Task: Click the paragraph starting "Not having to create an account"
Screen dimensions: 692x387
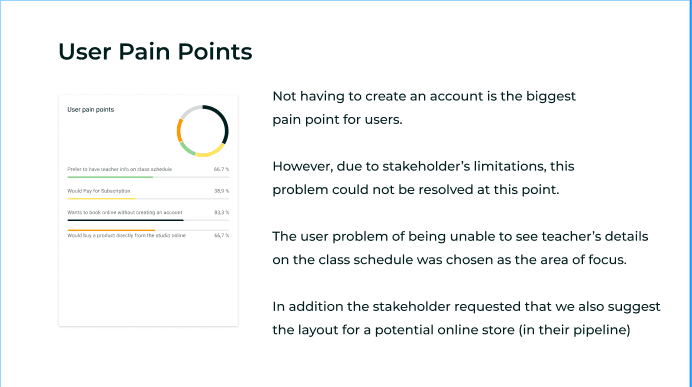Action: [x=424, y=108]
